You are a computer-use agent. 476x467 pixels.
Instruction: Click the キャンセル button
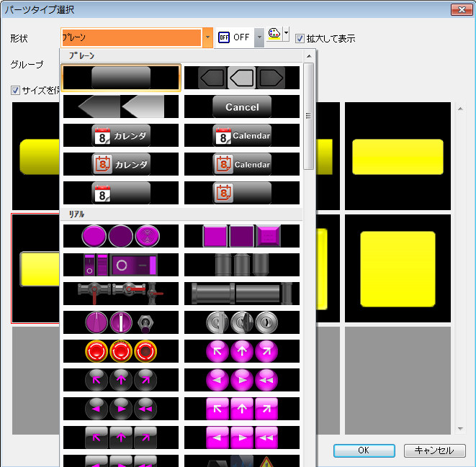tap(434, 450)
